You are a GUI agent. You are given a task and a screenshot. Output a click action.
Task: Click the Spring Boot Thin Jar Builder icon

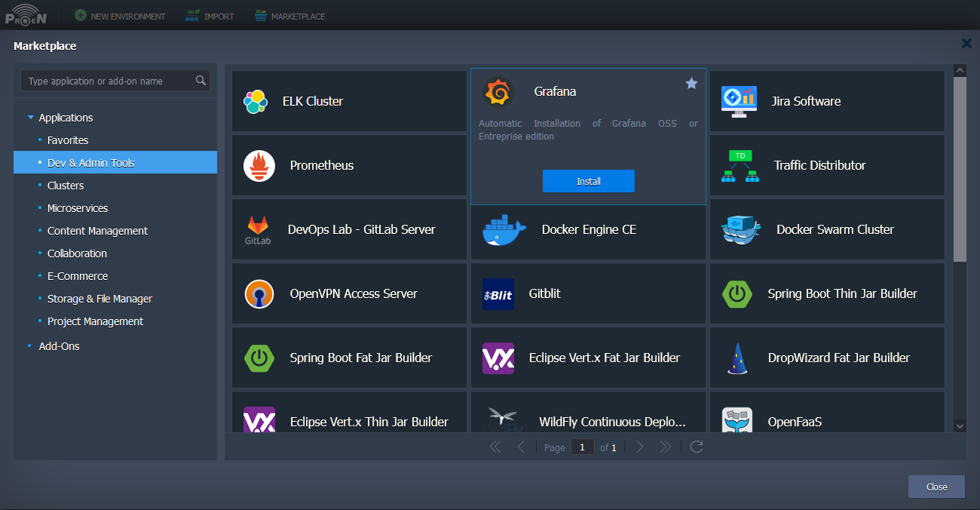click(737, 294)
